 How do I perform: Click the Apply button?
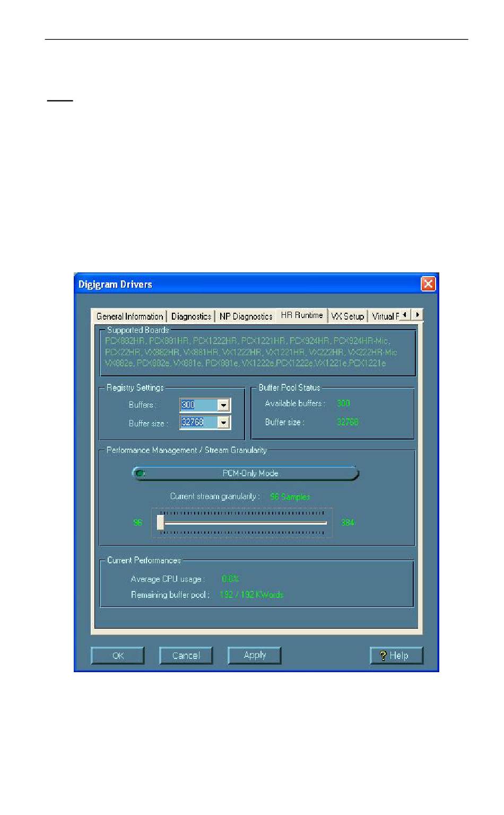click(x=255, y=656)
